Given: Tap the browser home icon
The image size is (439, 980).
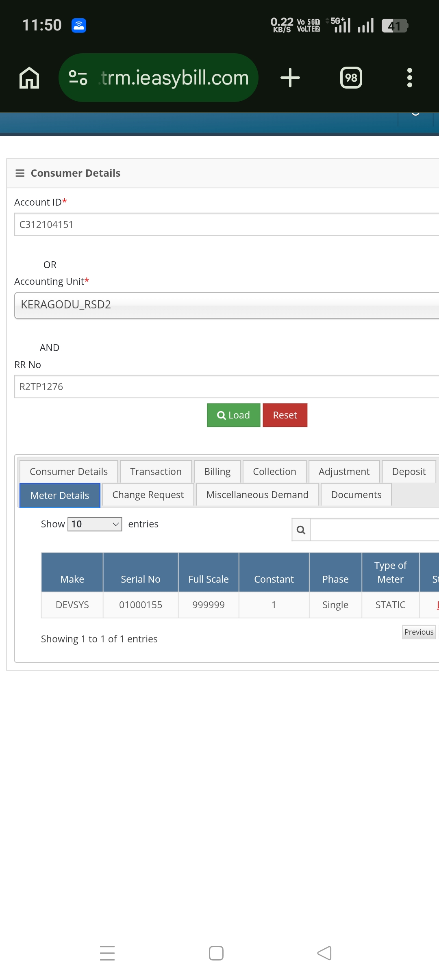Looking at the screenshot, I should tap(29, 78).
